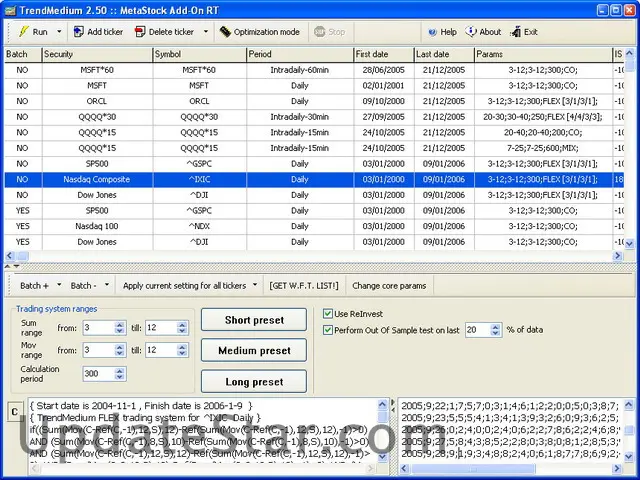
Task: Sort by the First date column header
Action: (x=384, y=54)
